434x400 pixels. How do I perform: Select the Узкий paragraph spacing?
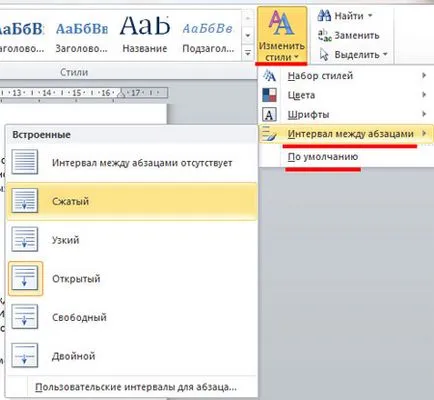click(132, 240)
